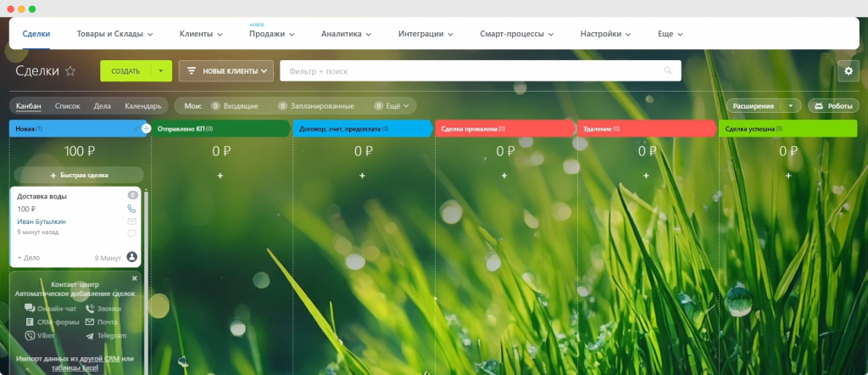This screenshot has width=868, height=375.
Task: Expand the Товары и Склады menu
Action: [x=114, y=34]
